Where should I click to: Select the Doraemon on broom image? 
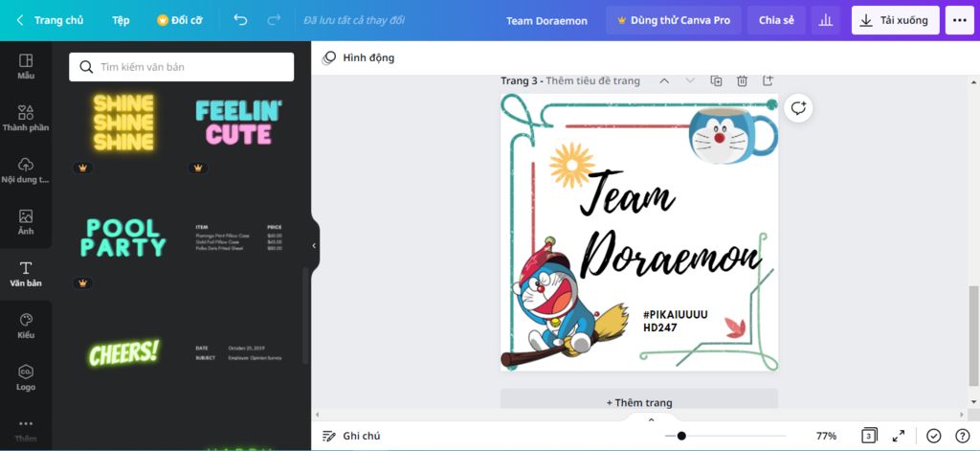click(563, 304)
